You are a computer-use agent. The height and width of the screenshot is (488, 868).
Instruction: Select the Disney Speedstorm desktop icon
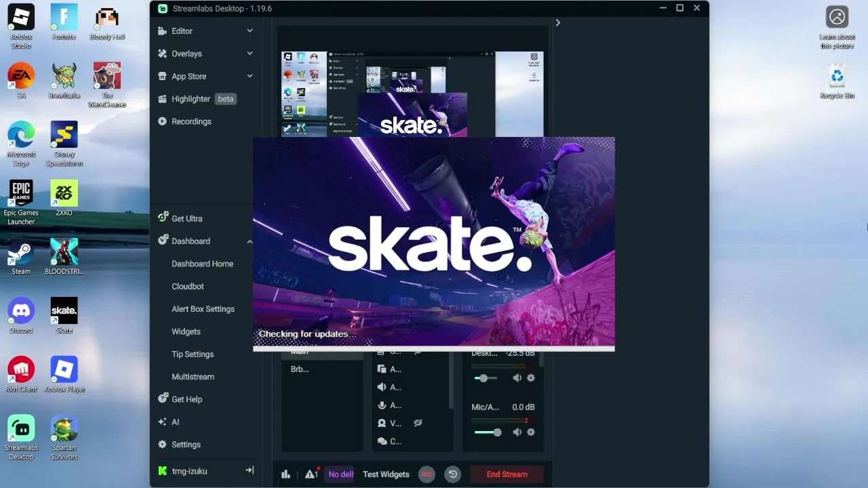(64, 144)
